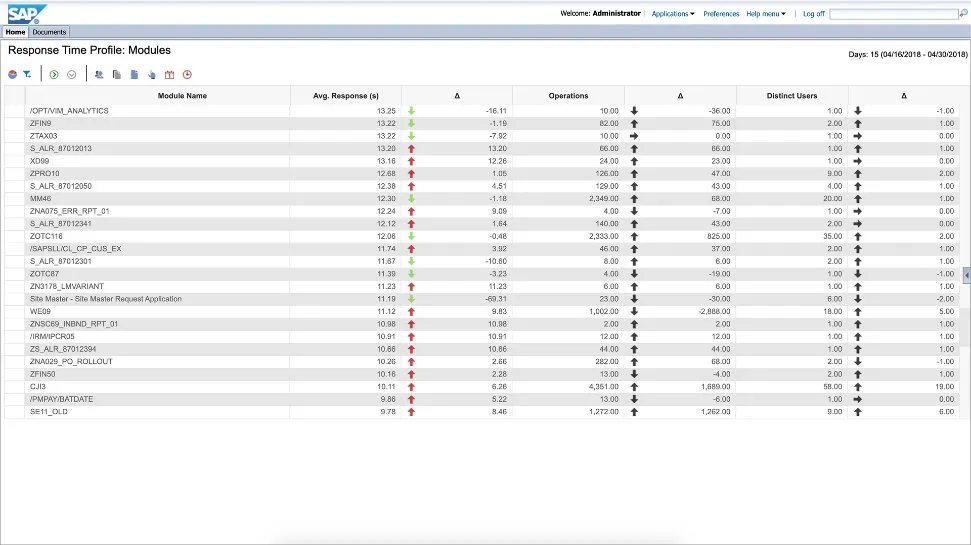
Task: Click the -2,888.00 operations delta value
Action: pos(715,312)
